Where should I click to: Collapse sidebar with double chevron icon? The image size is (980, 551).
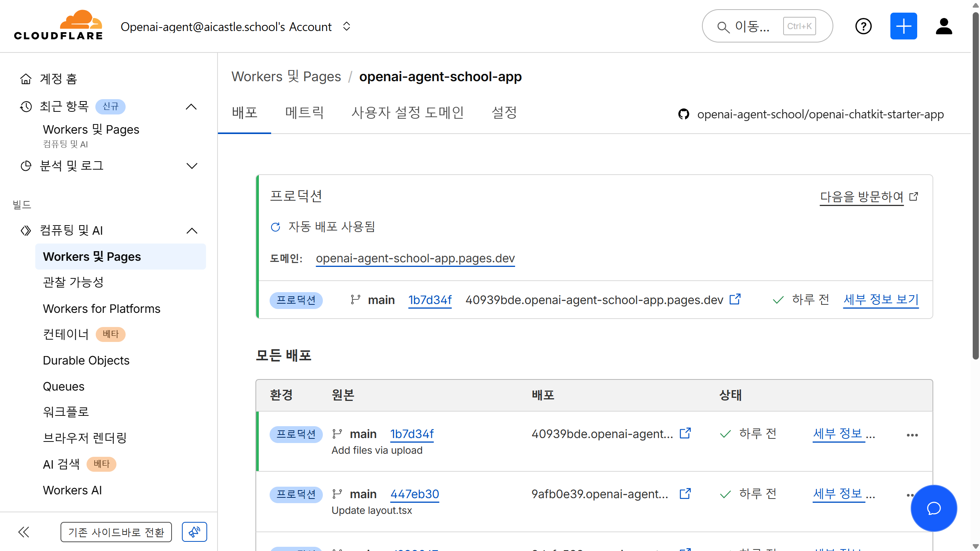tap(24, 532)
